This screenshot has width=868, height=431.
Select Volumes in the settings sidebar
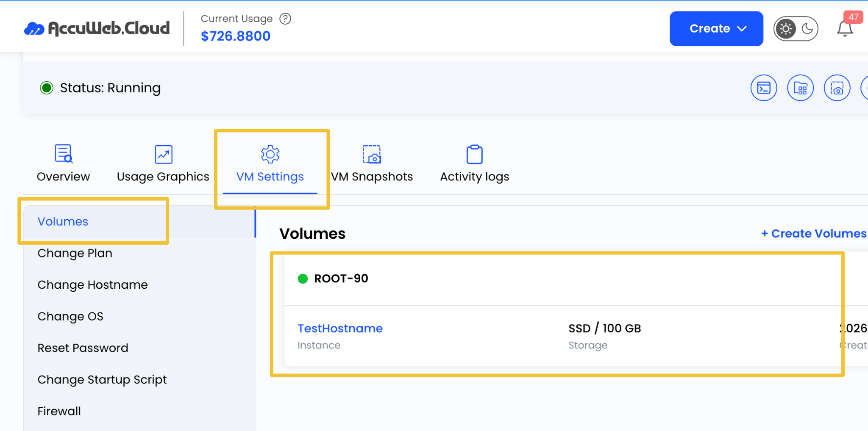pyautogui.click(x=139, y=221)
